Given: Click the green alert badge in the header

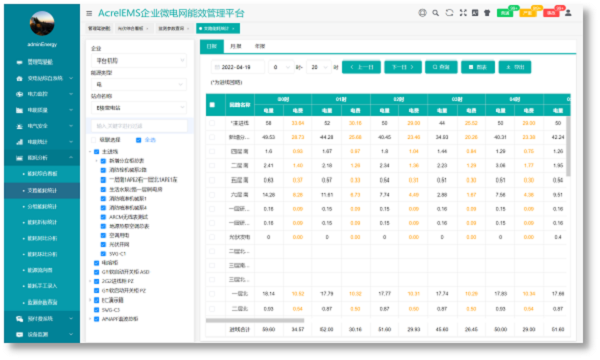Looking at the screenshot, I should (x=505, y=13).
